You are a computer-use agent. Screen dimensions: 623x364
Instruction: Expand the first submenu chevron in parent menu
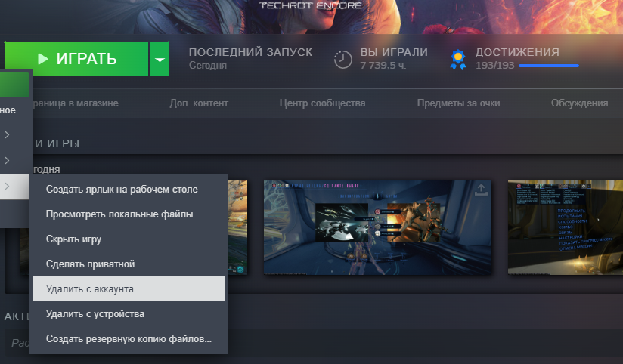pos(7,135)
